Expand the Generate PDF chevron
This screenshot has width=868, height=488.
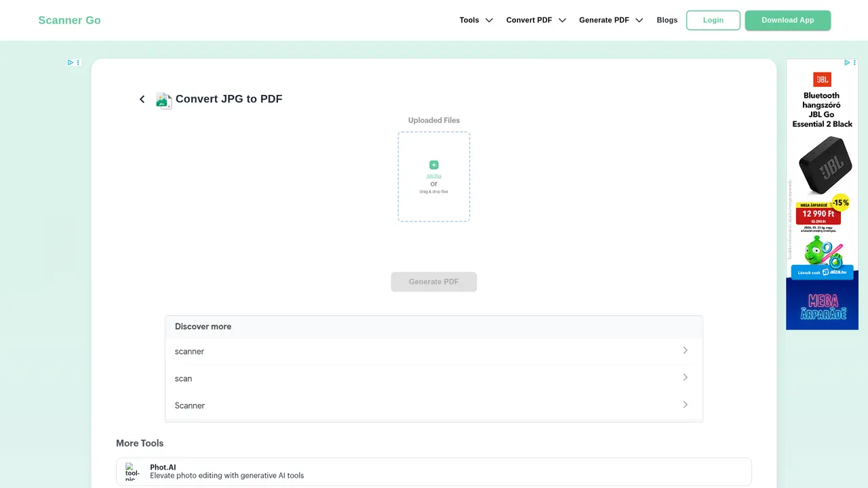639,20
